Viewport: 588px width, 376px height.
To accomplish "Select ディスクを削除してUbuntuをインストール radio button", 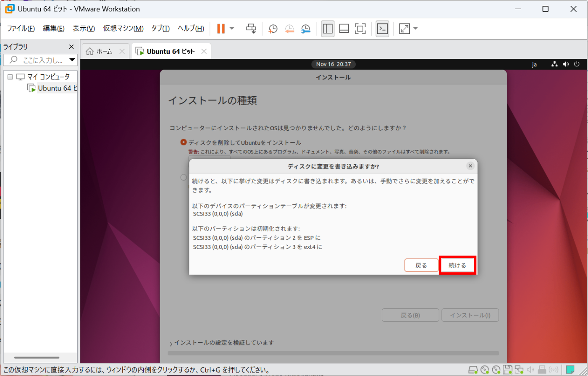I will (x=184, y=142).
